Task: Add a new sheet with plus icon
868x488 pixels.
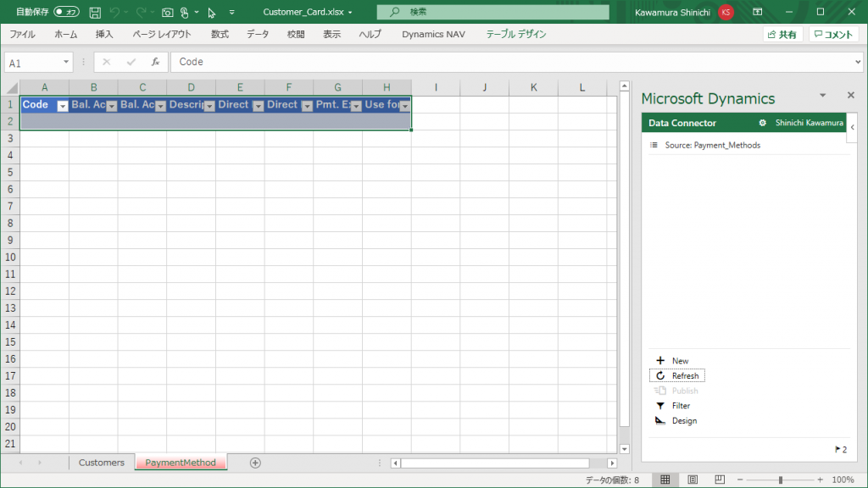Action: pos(255,463)
